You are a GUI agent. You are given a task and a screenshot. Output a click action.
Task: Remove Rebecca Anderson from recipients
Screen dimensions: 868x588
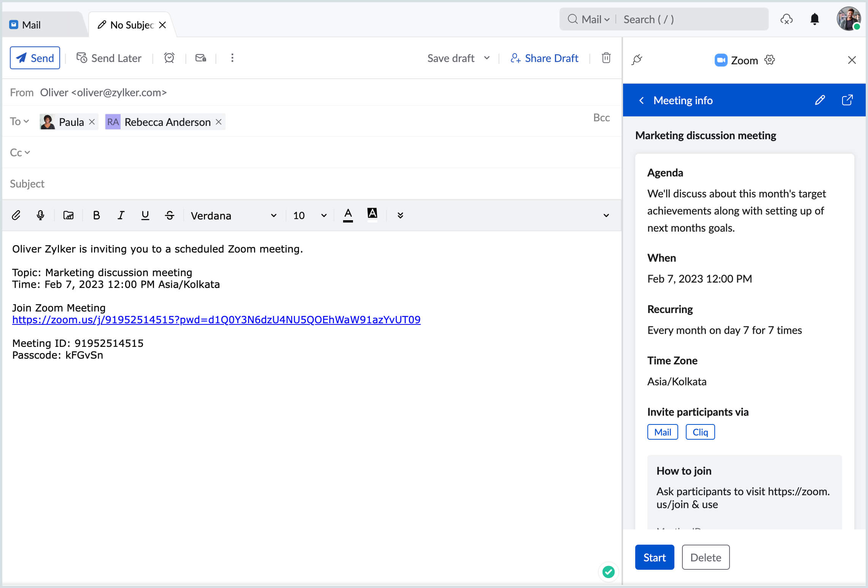coord(219,122)
